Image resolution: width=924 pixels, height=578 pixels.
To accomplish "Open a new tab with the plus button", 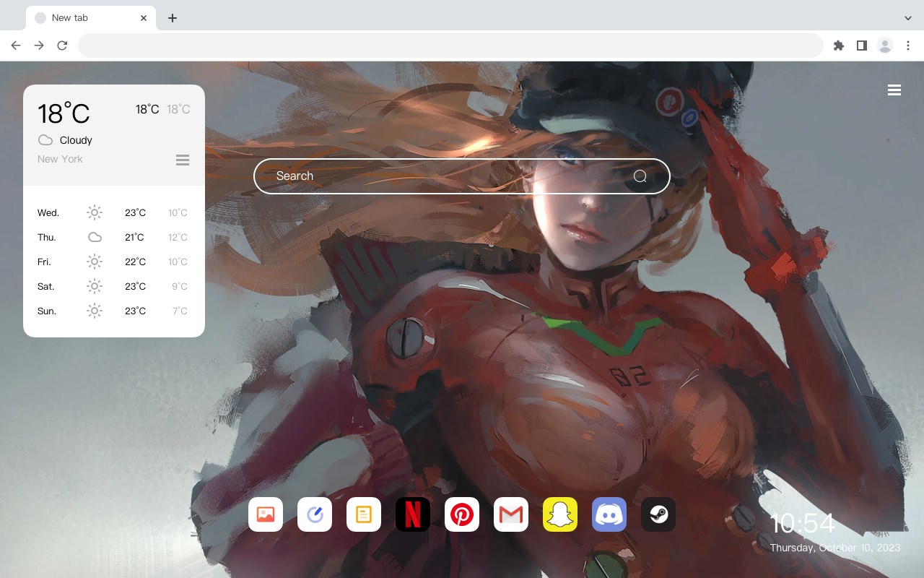I will click(x=172, y=18).
